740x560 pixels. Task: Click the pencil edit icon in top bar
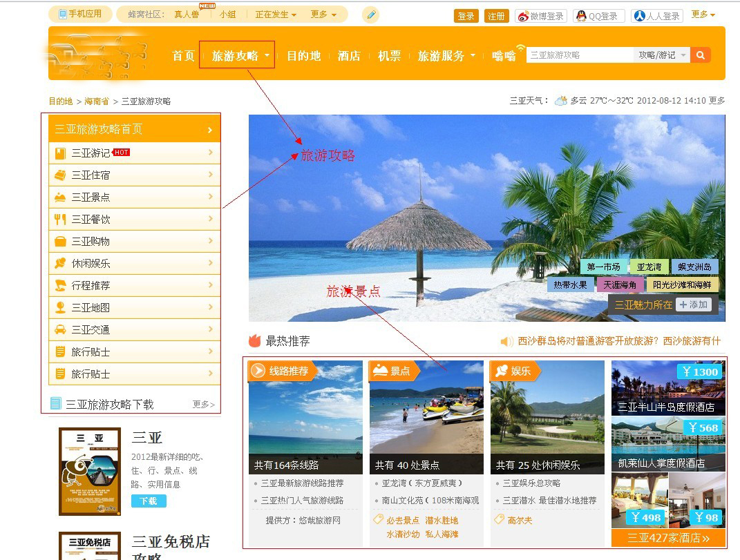point(371,15)
